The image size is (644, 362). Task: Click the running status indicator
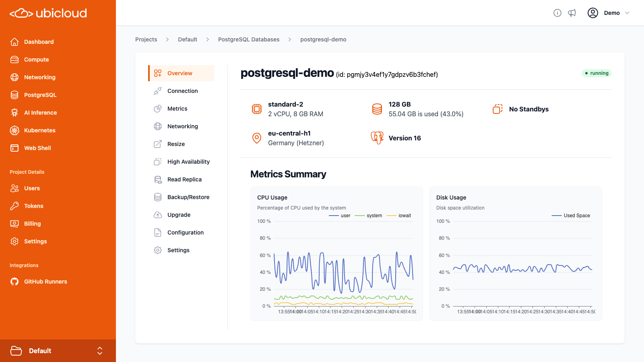[597, 73]
